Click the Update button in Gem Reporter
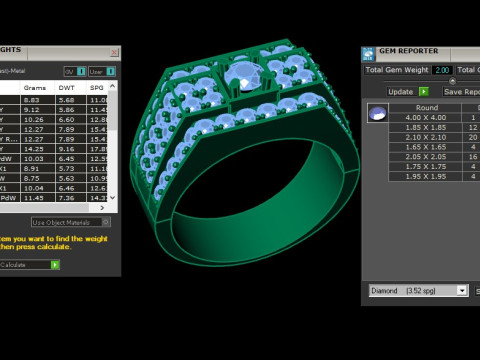480x360 pixels. pos(408,92)
